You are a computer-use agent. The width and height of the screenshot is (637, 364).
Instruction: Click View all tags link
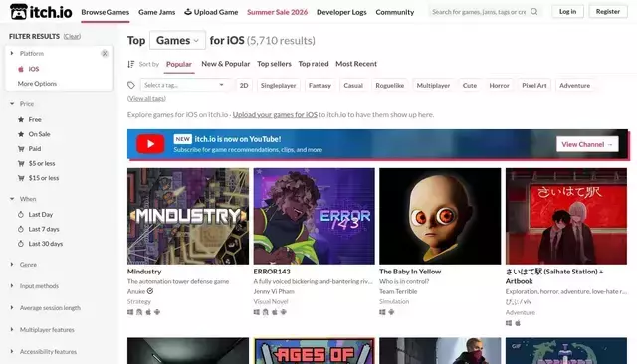146,98
